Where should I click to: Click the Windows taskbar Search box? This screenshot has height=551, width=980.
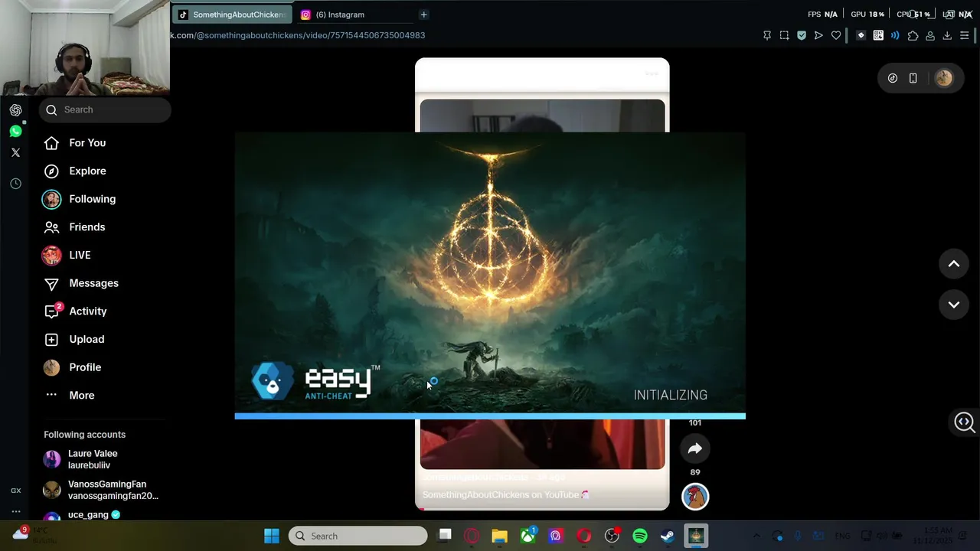pos(358,536)
